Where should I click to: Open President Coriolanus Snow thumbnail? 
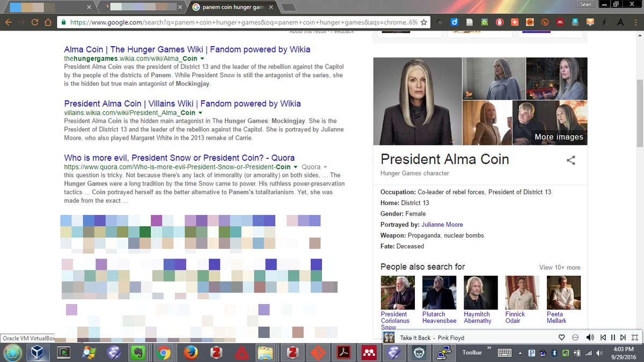point(398,292)
